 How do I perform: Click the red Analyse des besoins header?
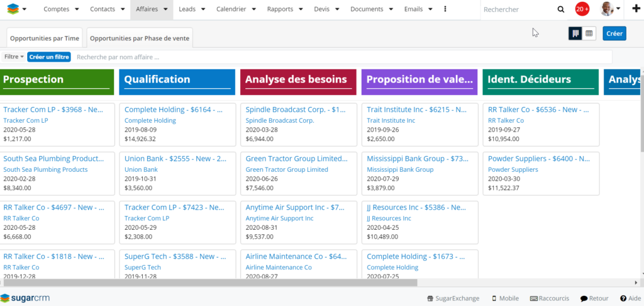(298, 82)
